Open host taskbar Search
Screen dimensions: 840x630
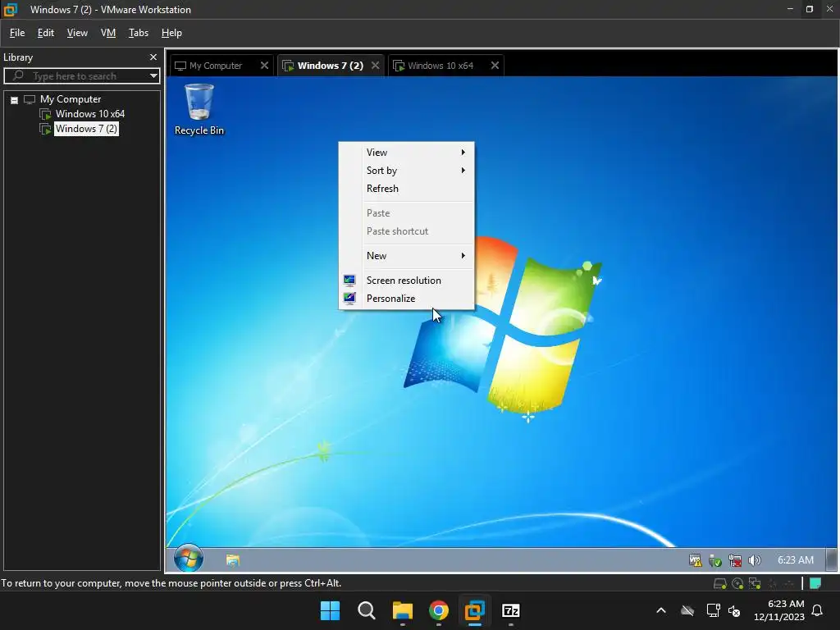pos(367,610)
